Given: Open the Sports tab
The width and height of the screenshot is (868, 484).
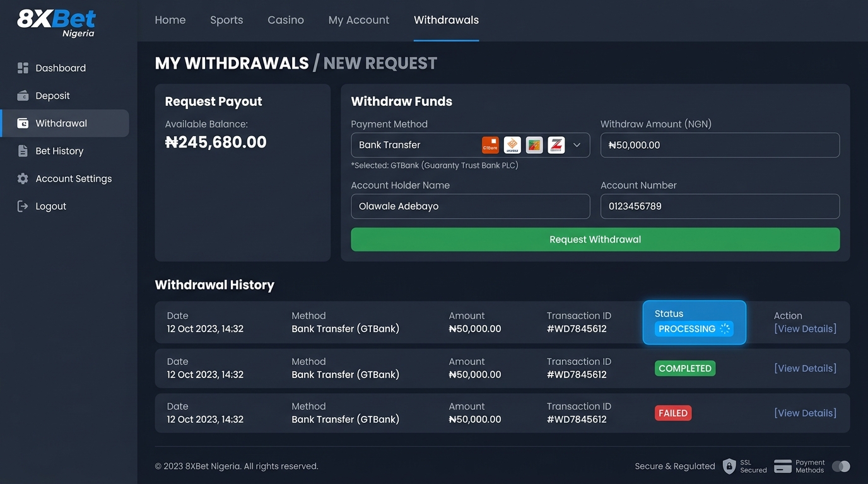Looking at the screenshot, I should tap(226, 20).
